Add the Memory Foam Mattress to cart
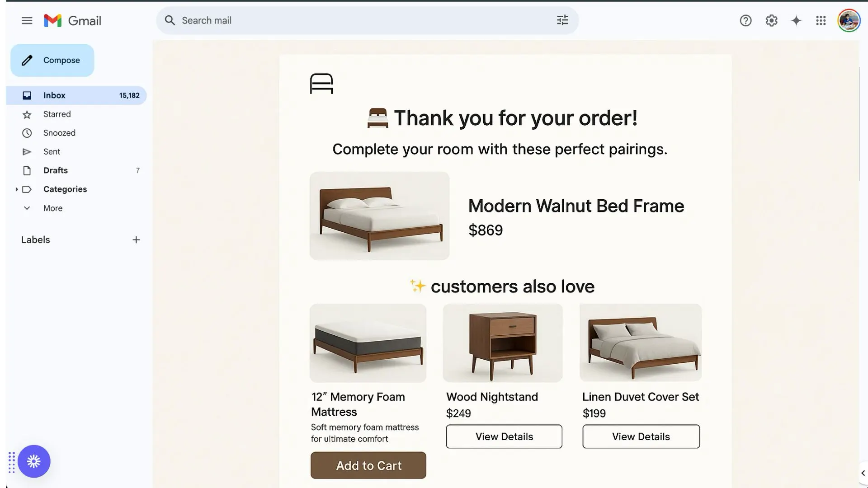 coord(368,465)
